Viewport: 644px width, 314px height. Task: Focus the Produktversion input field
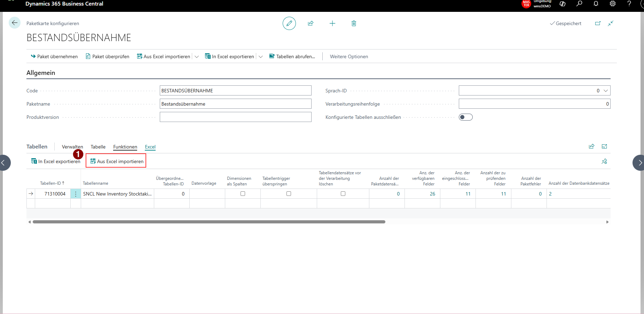click(236, 117)
